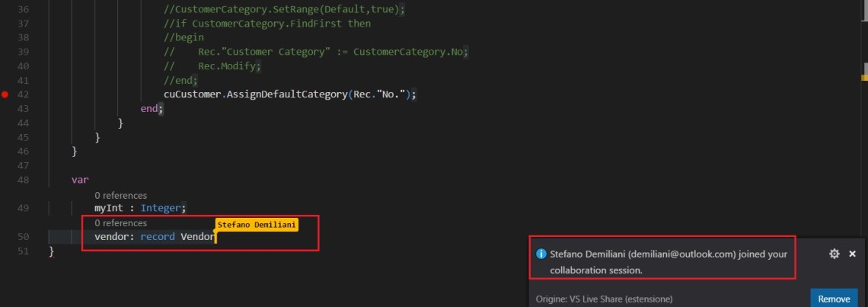Open "0 references" lens above myInt
The width and height of the screenshot is (868, 307).
point(120,196)
